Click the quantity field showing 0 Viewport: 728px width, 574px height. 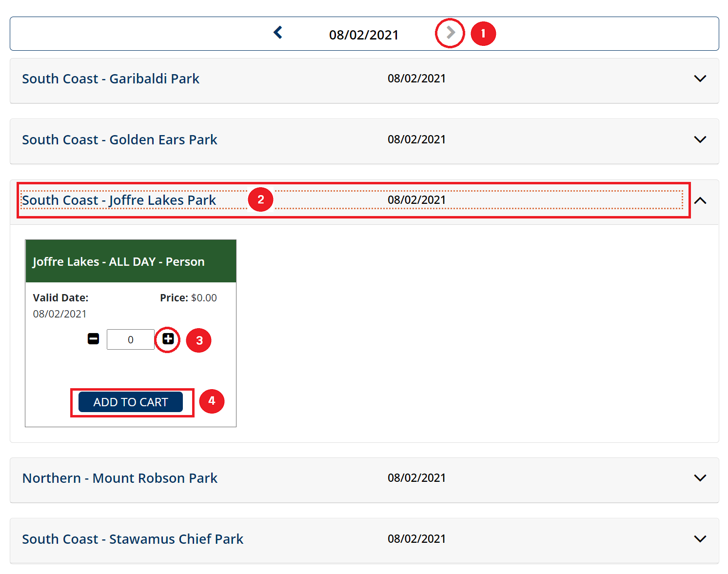[130, 339]
